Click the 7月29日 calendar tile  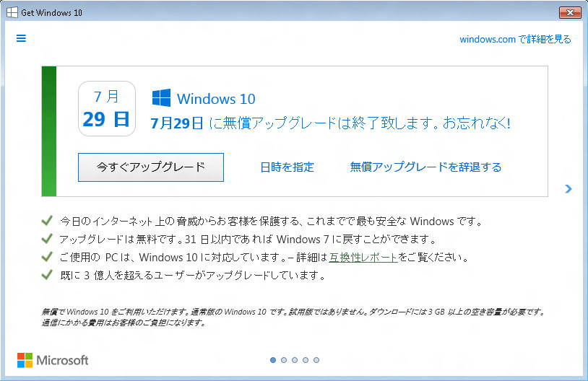(x=106, y=108)
